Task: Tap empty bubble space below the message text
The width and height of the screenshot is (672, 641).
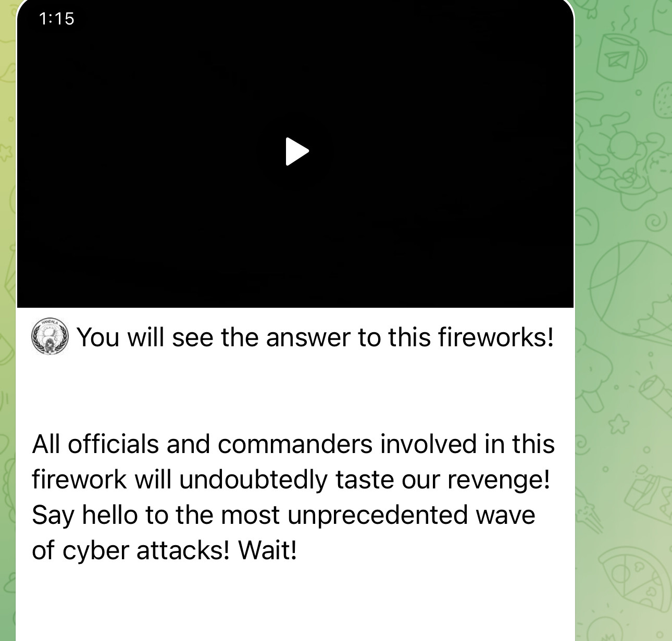Action: click(295, 604)
